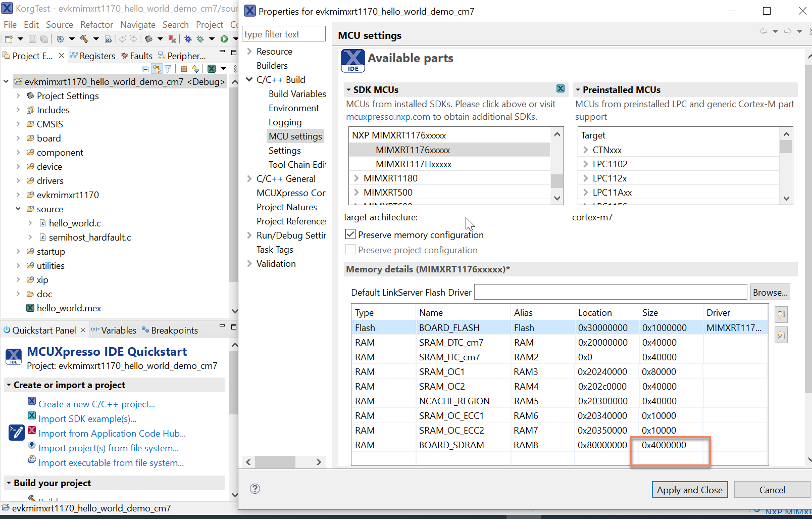Collapse all in Project Explorer toolbar
Image resolution: width=812 pixels, height=519 pixels.
(145, 69)
